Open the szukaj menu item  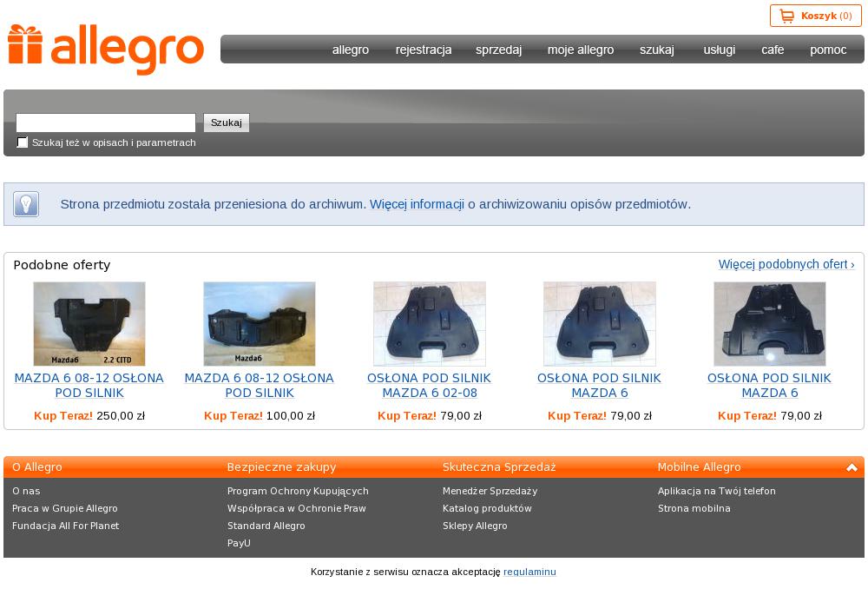coord(657,50)
